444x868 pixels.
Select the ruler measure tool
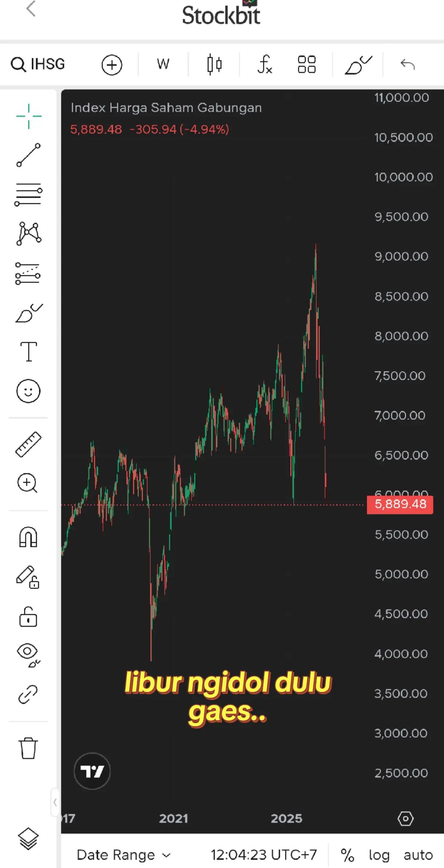click(x=28, y=444)
